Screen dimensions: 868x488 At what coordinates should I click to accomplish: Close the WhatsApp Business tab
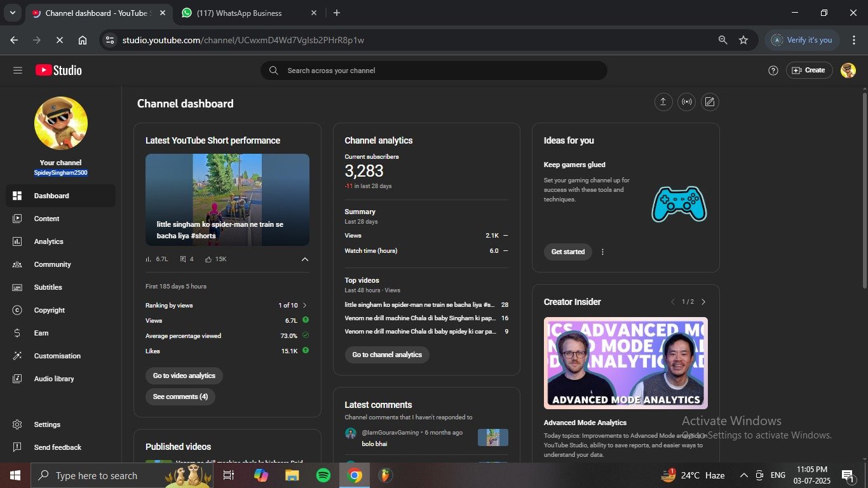(x=314, y=13)
